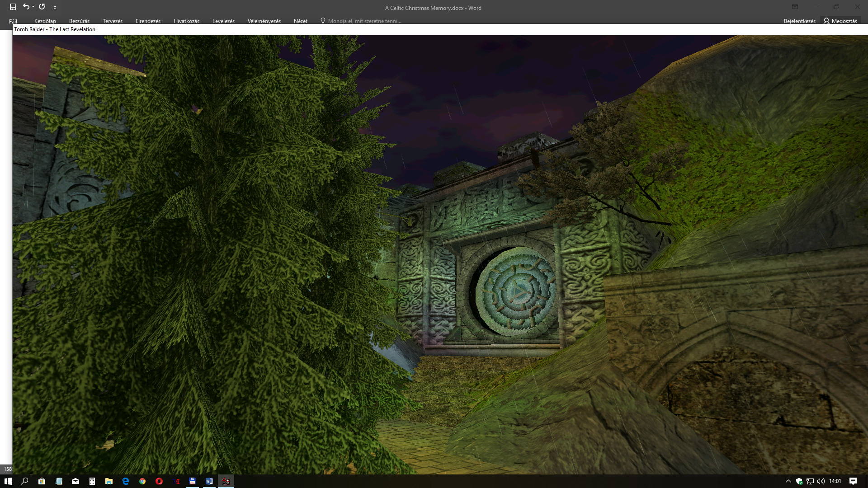Open File Explorer from the taskbar
Viewport: 868px width, 488px height.
pyautogui.click(x=109, y=481)
